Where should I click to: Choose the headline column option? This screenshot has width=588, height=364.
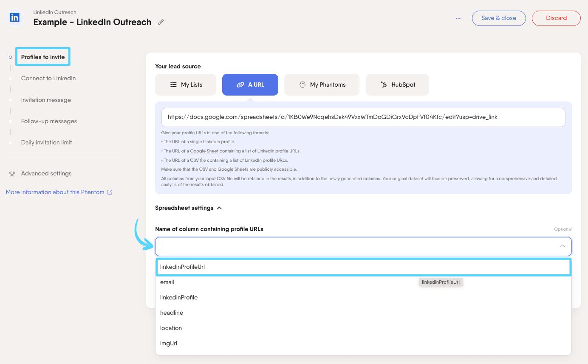172,313
